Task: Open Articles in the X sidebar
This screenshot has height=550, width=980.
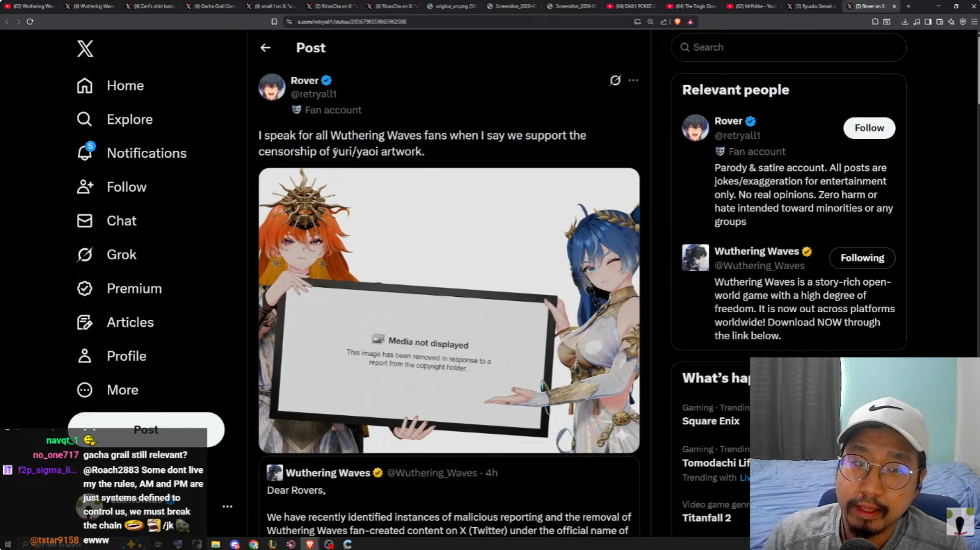Action: (x=115, y=322)
